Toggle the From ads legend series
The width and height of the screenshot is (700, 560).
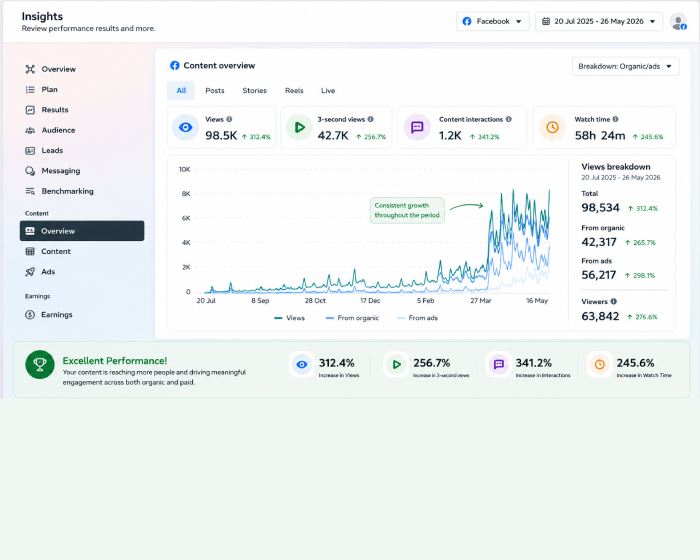tap(417, 318)
